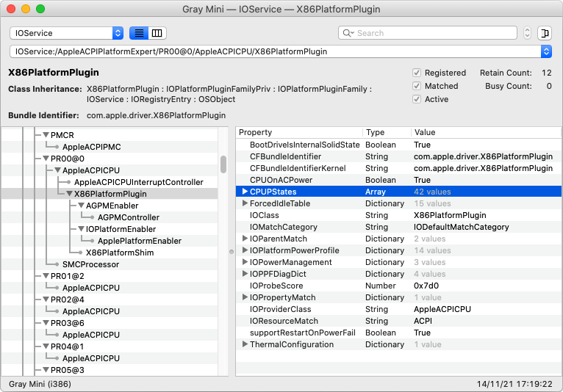Image resolution: width=563 pixels, height=392 pixels.
Task: Select AppleACPIPMC in the tree
Action: [x=92, y=147]
